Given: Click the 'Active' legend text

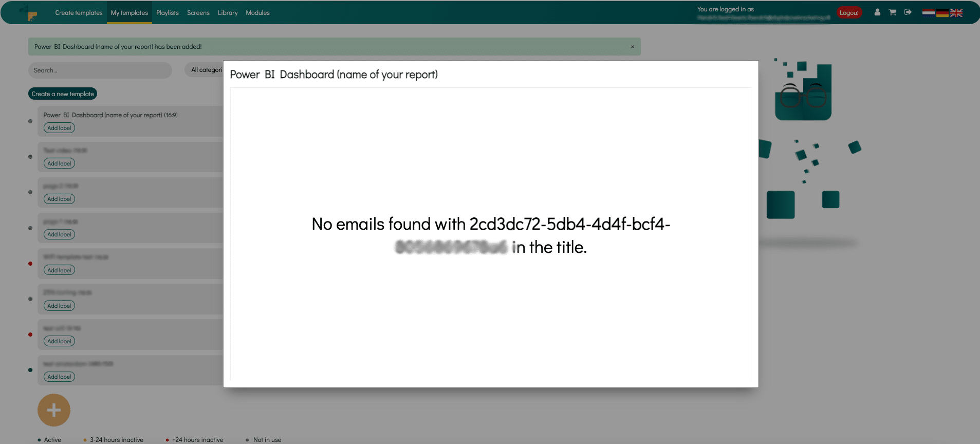Looking at the screenshot, I should [x=52, y=440].
